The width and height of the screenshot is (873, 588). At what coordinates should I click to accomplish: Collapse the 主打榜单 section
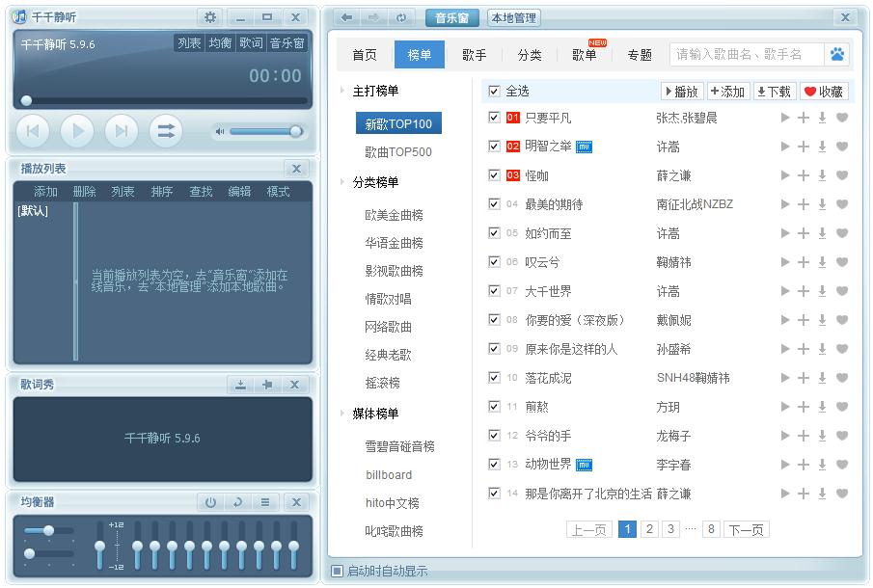coord(341,90)
